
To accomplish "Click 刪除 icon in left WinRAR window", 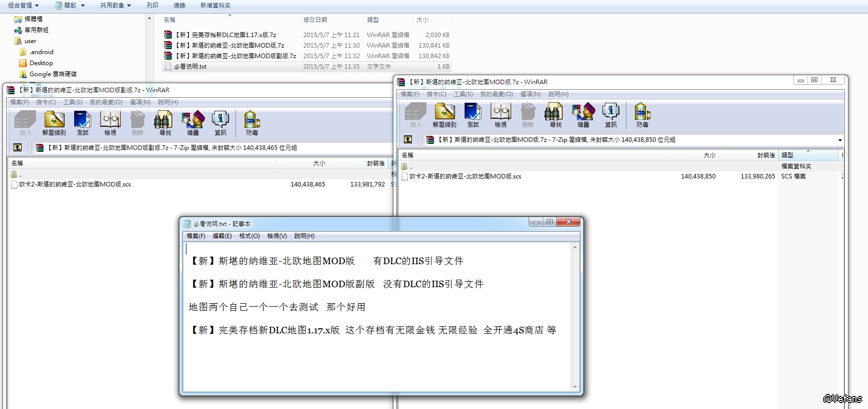I will point(137,123).
